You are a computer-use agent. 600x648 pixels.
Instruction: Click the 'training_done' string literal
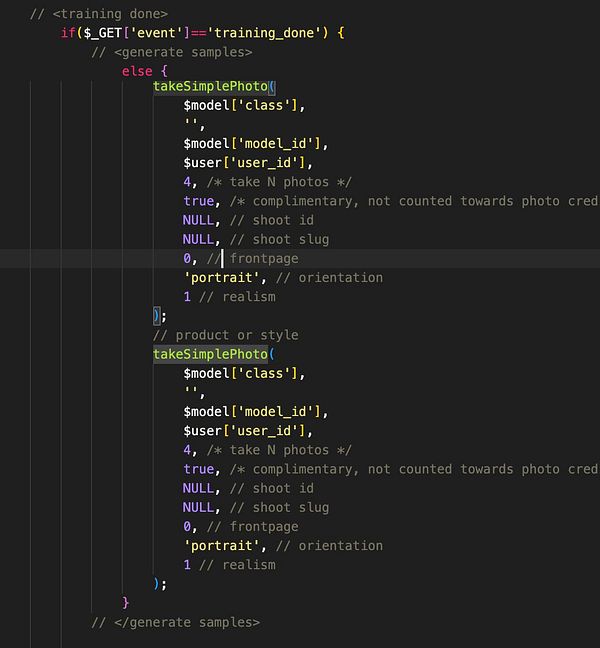point(264,33)
